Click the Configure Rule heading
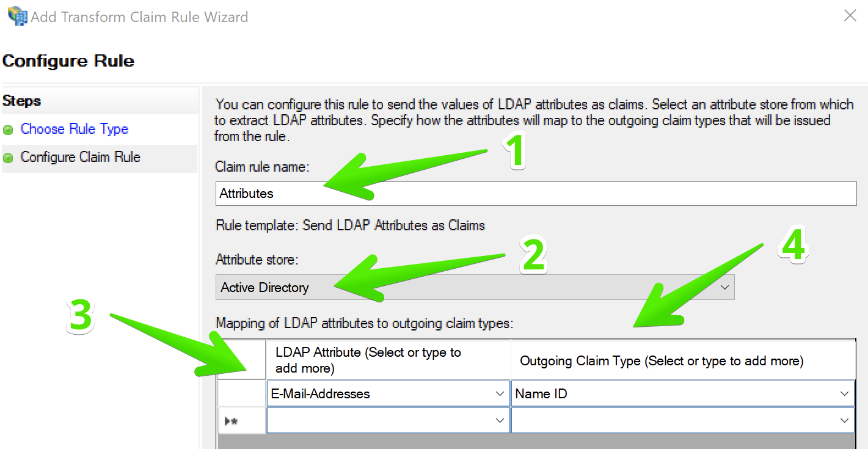The height and width of the screenshot is (449, 868). click(68, 61)
